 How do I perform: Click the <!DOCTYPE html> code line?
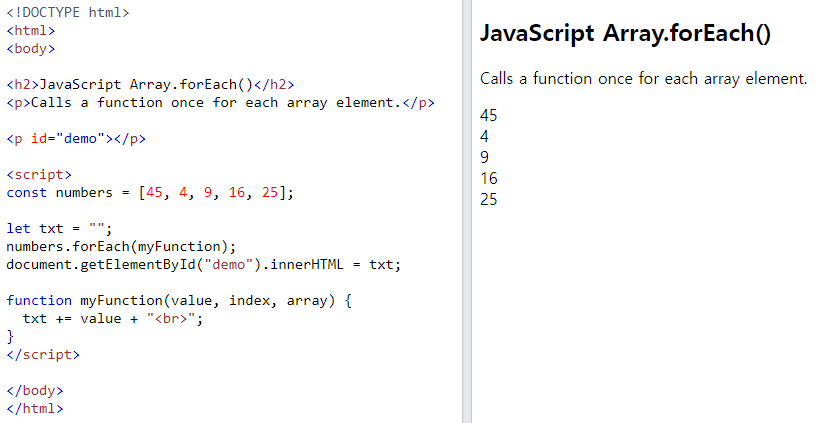(x=68, y=13)
